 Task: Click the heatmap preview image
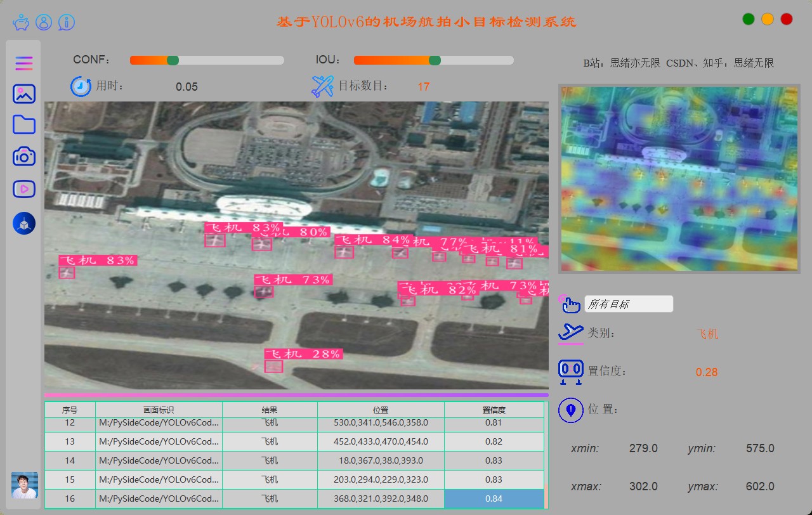[679, 179]
